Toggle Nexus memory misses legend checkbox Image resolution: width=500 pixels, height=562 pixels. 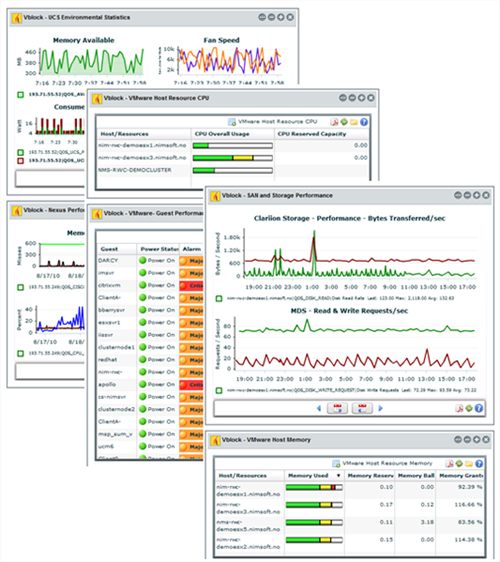coord(20,287)
